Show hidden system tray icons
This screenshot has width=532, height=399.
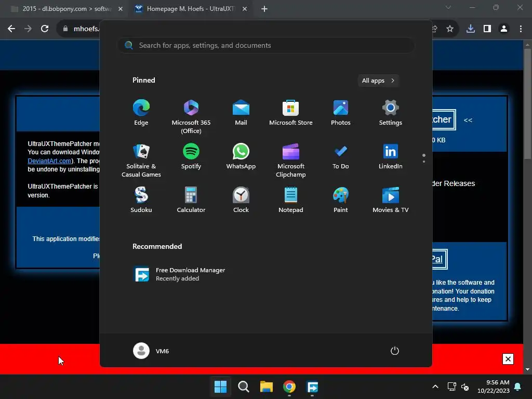point(435,387)
